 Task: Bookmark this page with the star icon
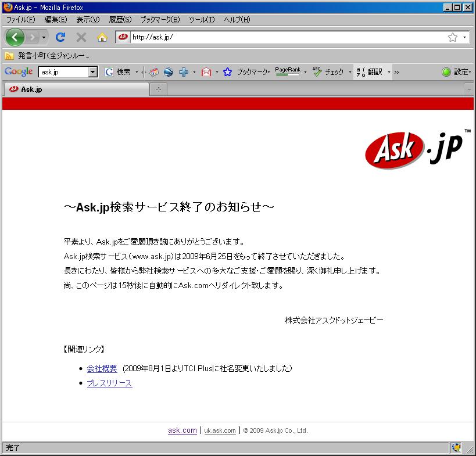452,37
